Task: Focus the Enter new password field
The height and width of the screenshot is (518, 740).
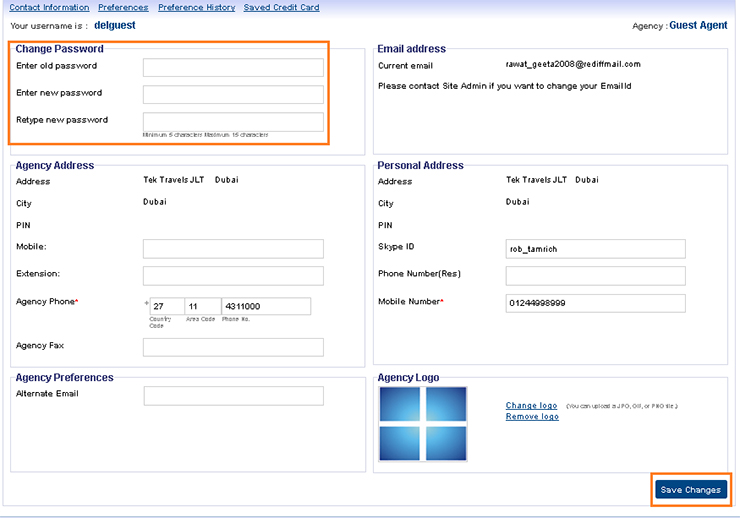Action: pyautogui.click(x=233, y=94)
